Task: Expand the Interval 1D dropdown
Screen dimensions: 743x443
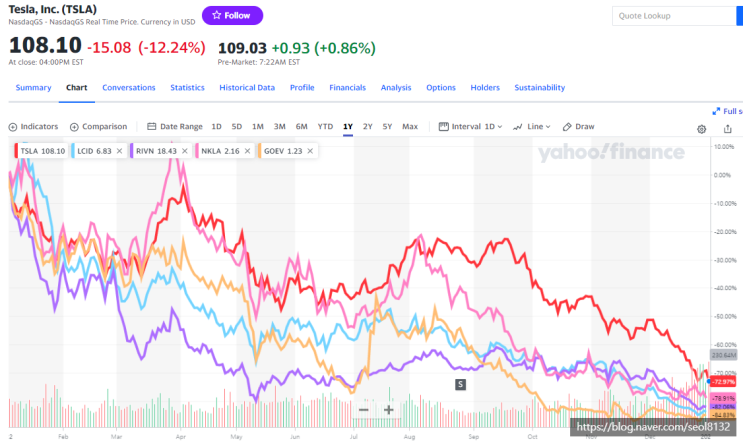Action: [x=471, y=127]
